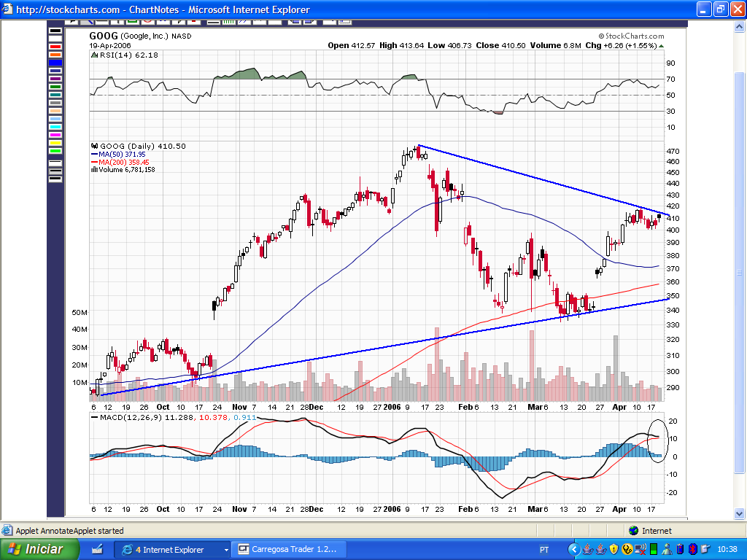Click the Show Desktop quick launch icon

point(97,550)
